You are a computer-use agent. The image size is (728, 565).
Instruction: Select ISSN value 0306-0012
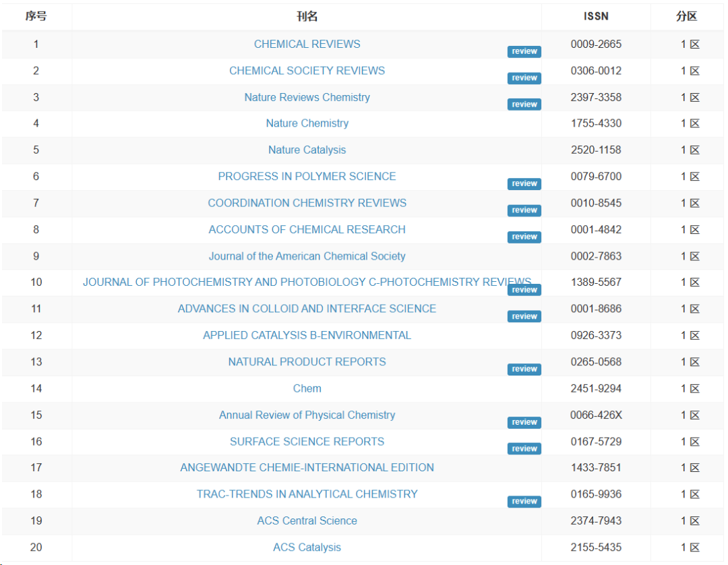point(596,71)
